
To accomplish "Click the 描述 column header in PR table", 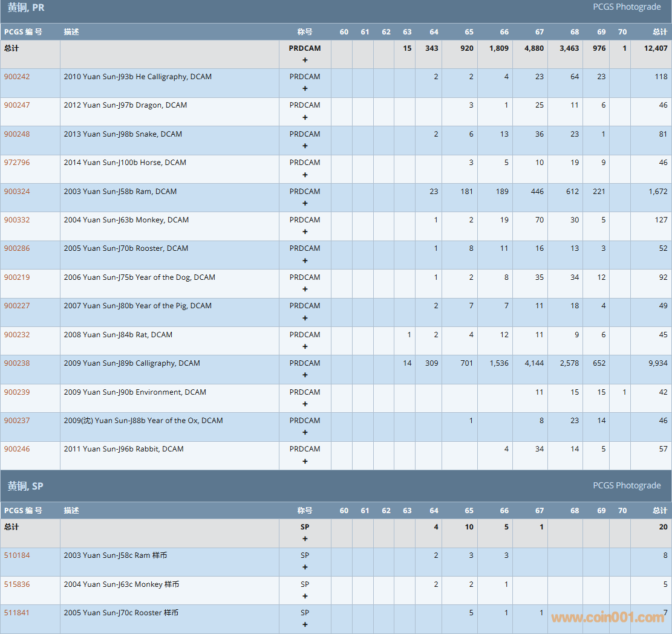I will [71, 32].
